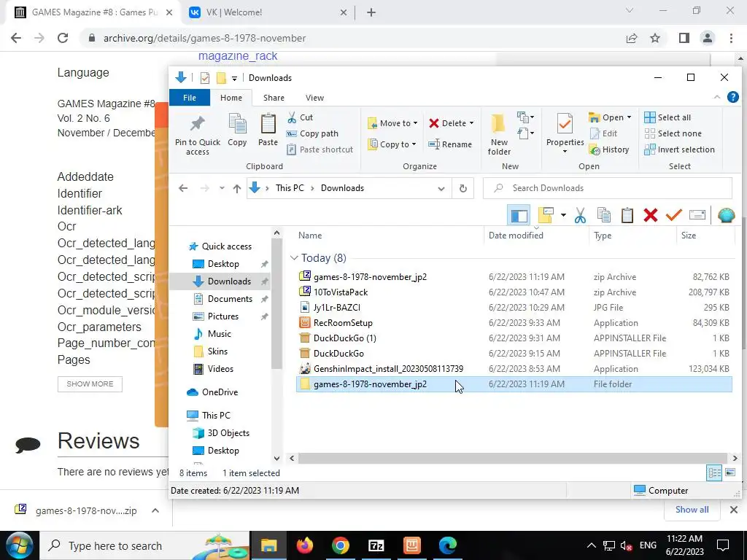Open Firefox from the taskbar
Screen dimensions: 747x560
(304, 545)
